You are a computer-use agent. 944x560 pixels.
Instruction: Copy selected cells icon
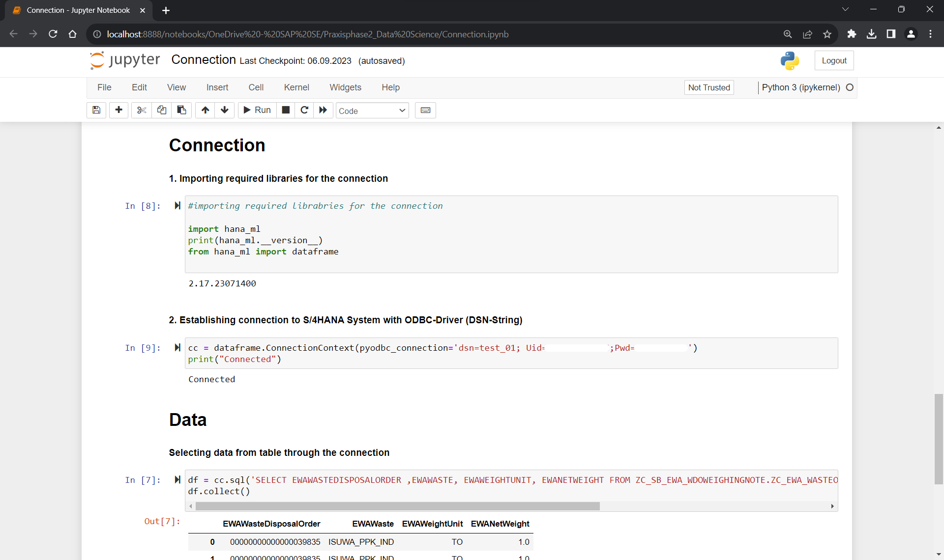(161, 110)
